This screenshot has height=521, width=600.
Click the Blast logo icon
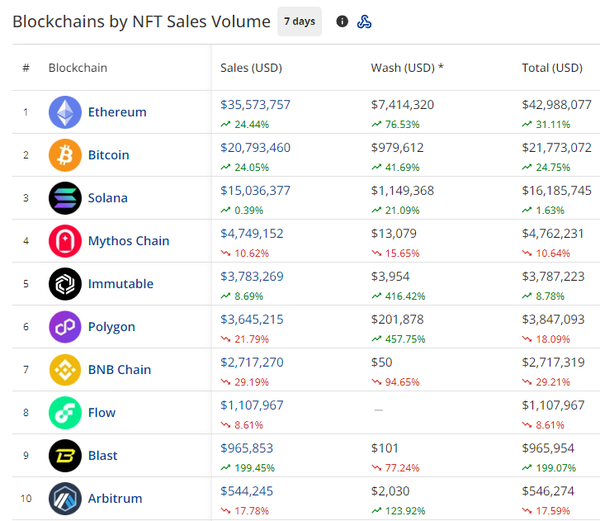[x=65, y=456]
